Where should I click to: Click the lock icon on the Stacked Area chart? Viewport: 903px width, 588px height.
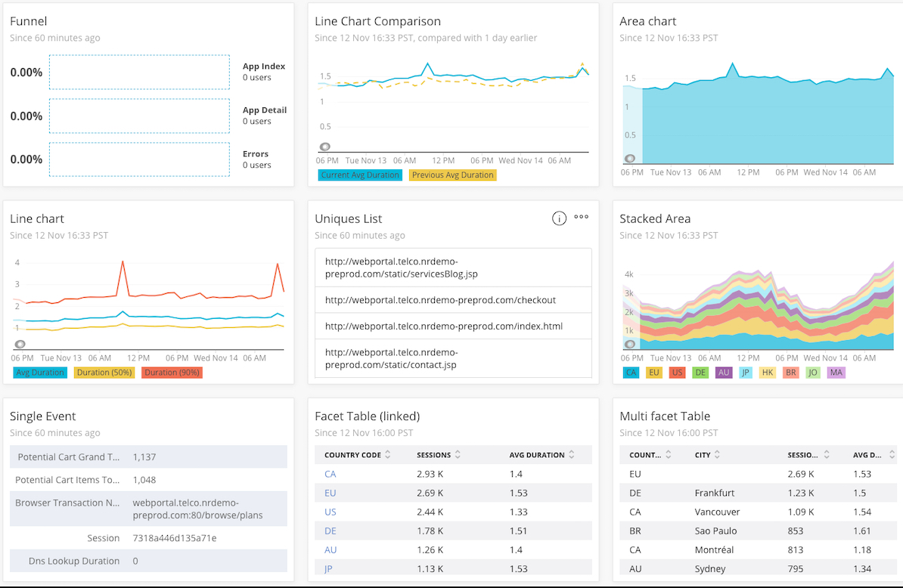(630, 344)
